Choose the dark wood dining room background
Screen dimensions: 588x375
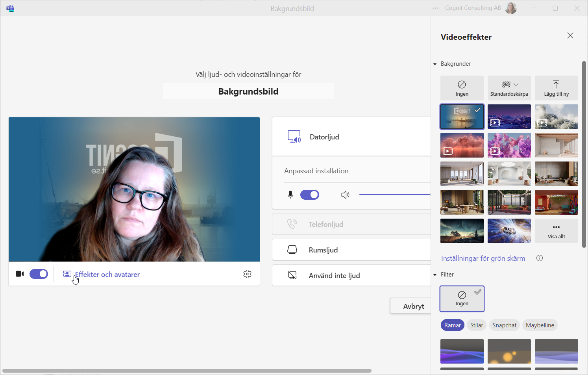point(462,202)
